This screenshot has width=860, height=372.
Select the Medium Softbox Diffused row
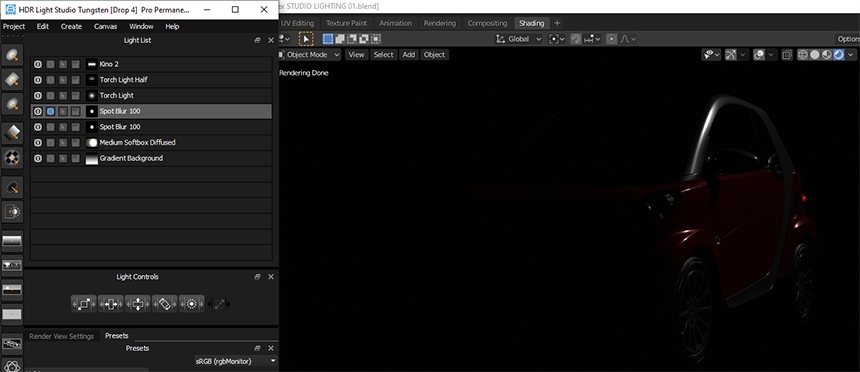click(x=151, y=143)
